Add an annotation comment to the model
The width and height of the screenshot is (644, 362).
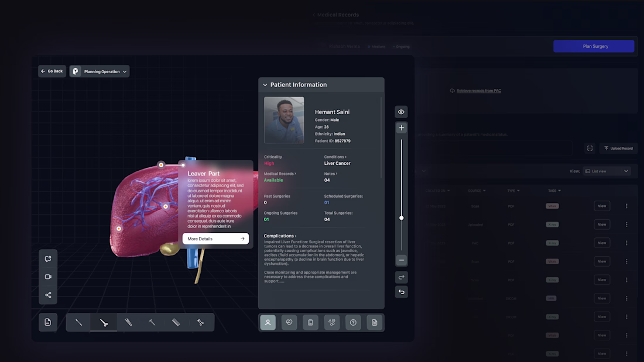(48, 259)
